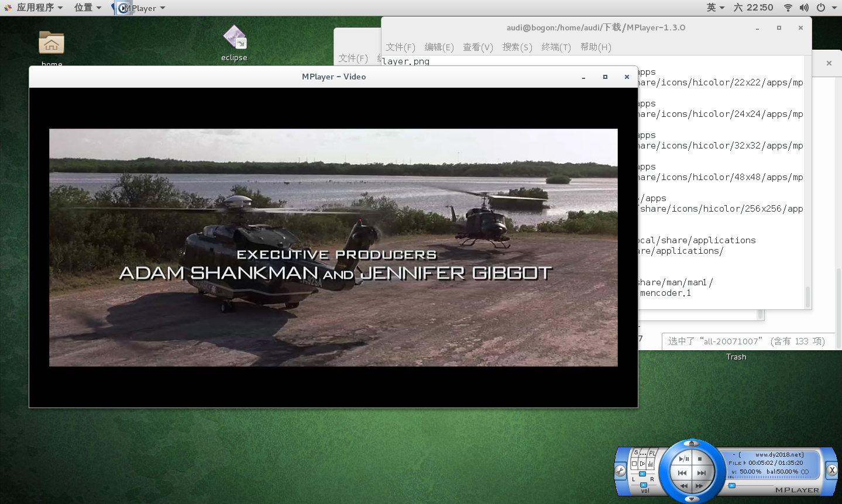This screenshot has width=842, height=504.
Task: Click the terminal line icons/hicolor/256x256
Action: point(721,209)
